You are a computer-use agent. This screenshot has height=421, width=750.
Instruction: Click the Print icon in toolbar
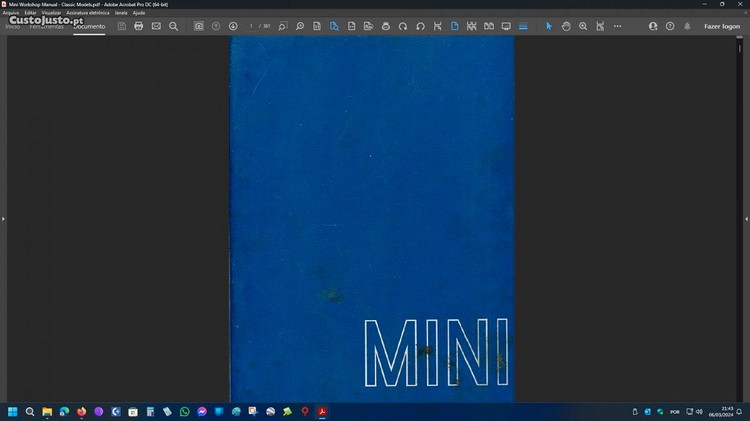[139, 26]
